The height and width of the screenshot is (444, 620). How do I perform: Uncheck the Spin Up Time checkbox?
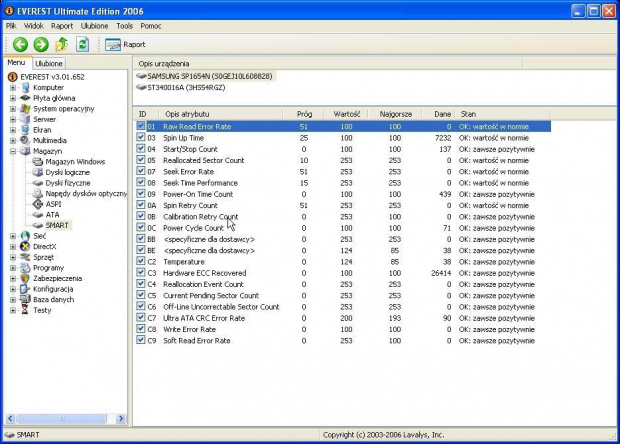pyautogui.click(x=140, y=137)
